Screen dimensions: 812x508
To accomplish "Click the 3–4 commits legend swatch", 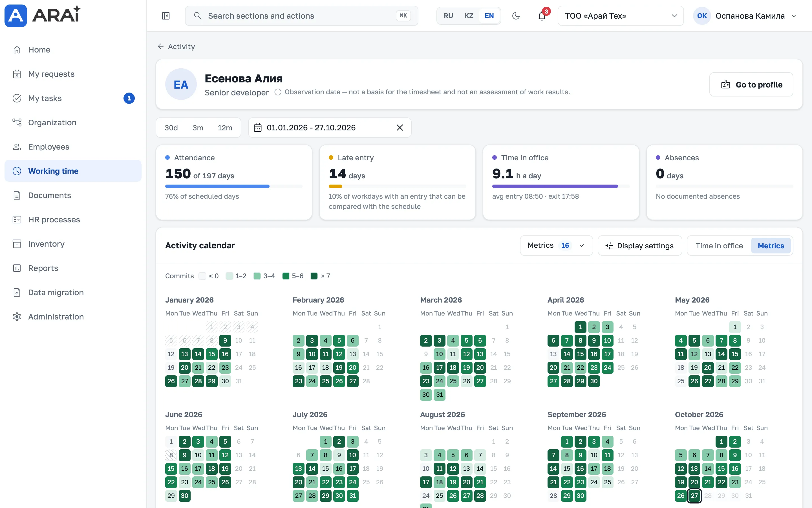I will [x=257, y=276].
